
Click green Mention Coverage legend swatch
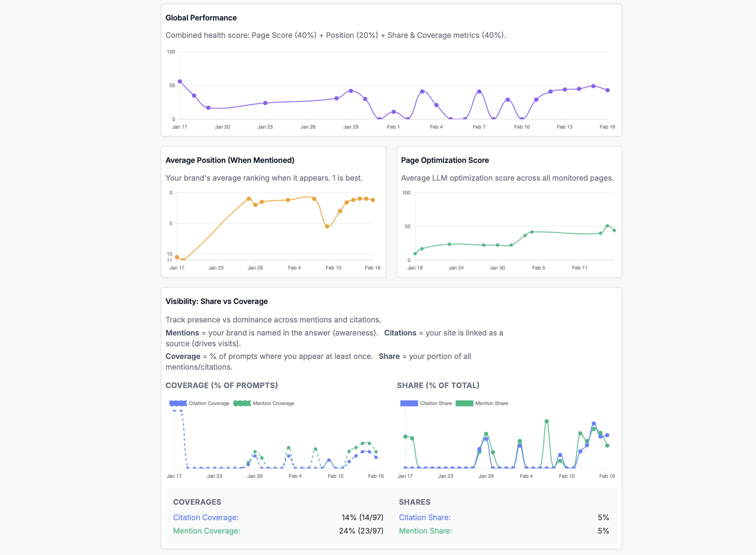click(x=242, y=403)
